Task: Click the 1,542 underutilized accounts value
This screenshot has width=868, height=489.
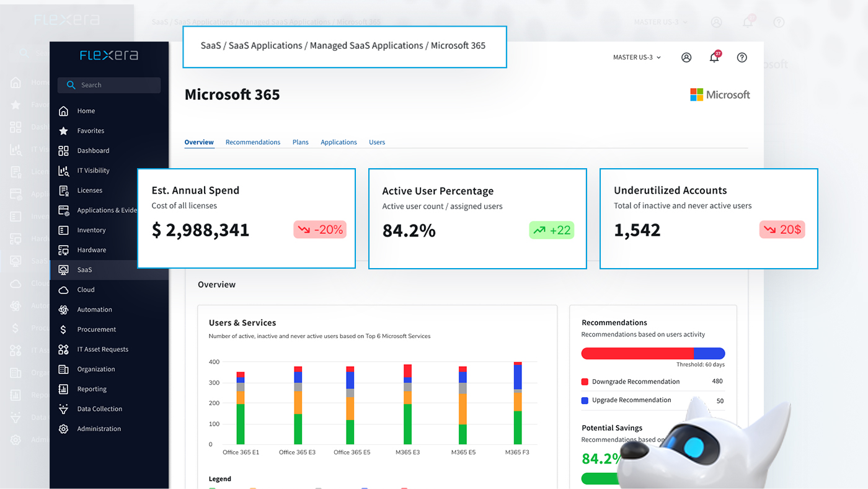Action: click(637, 230)
